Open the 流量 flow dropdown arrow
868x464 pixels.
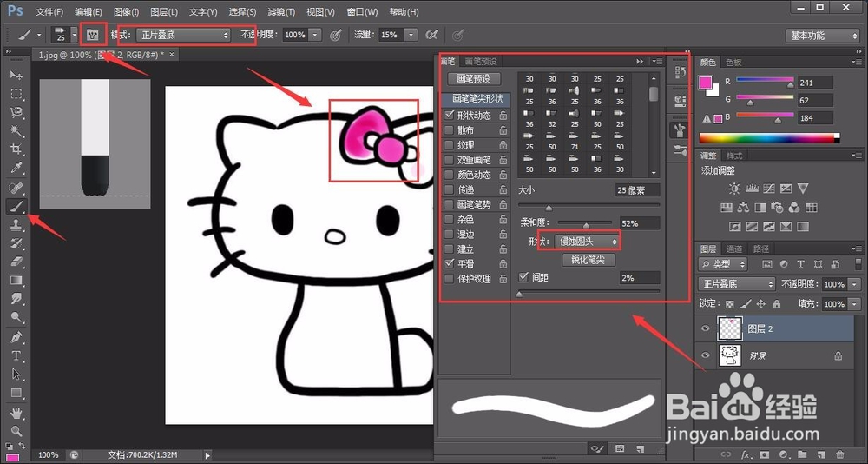(411, 35)
